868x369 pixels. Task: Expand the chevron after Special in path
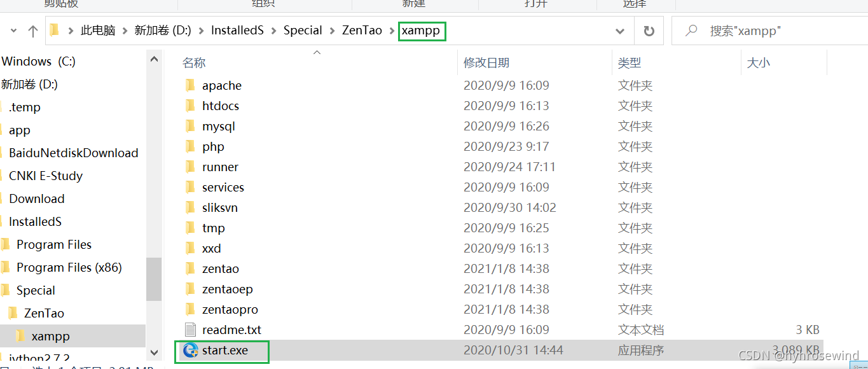tap(333, 31)
